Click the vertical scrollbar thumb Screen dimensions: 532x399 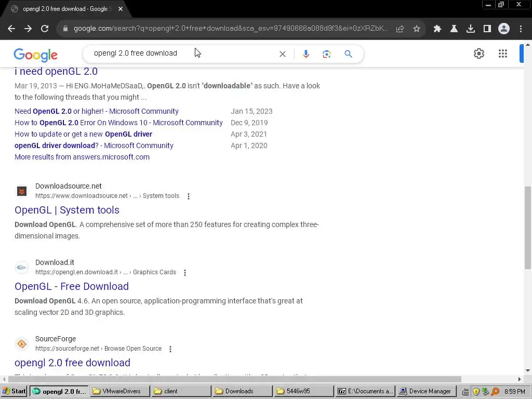click(528, 228)
